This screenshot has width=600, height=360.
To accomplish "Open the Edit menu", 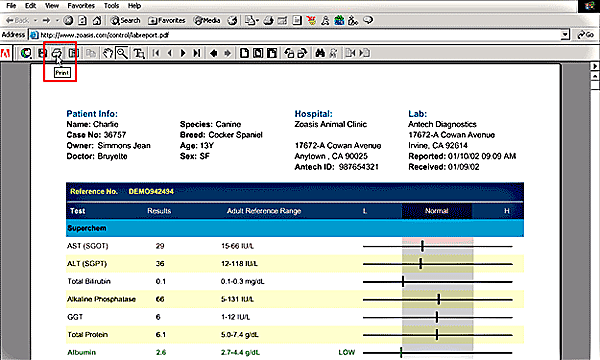I will [31, 6].
